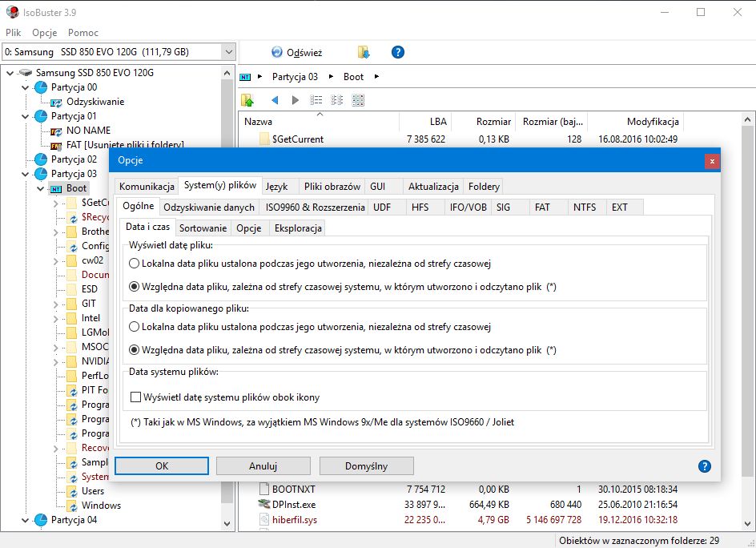This screenshot has height=548, width=756.
Task: Click file list scrollbar down arrow
Action: (748, 523)
